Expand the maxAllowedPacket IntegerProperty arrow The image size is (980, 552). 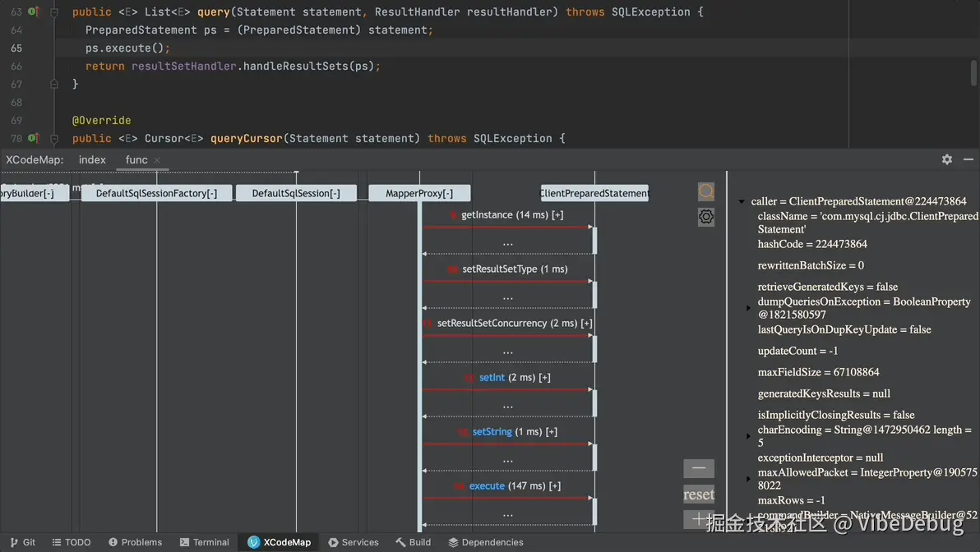pyautogui.click(x=749, y=479)
